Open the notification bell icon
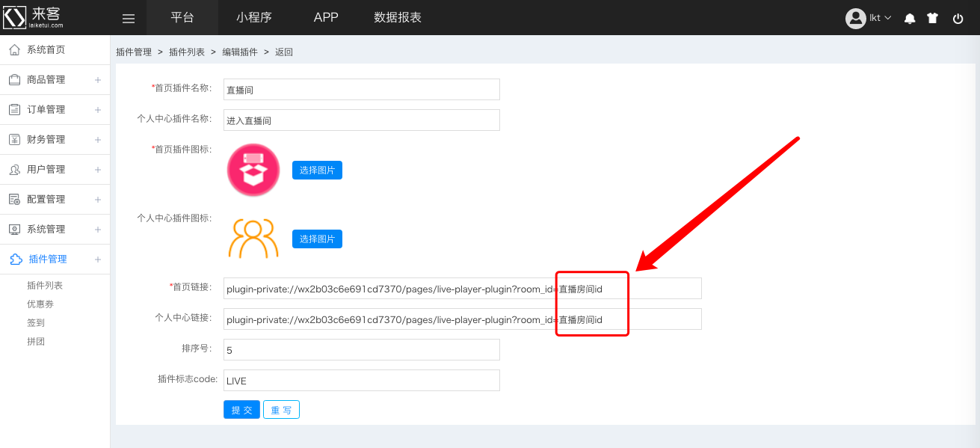 click(910, 19)
